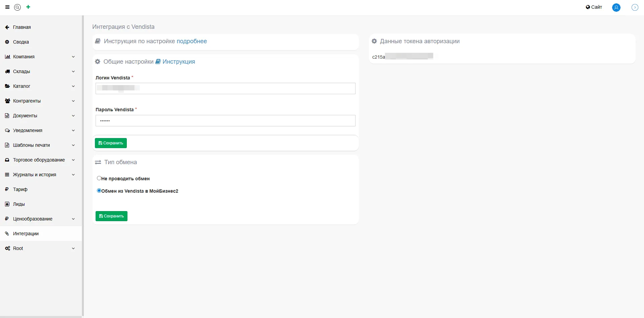Viewport: 644px width, 318px height.
Task: Click the Лиды contact icon in sidebar
Action: [7, 204]
